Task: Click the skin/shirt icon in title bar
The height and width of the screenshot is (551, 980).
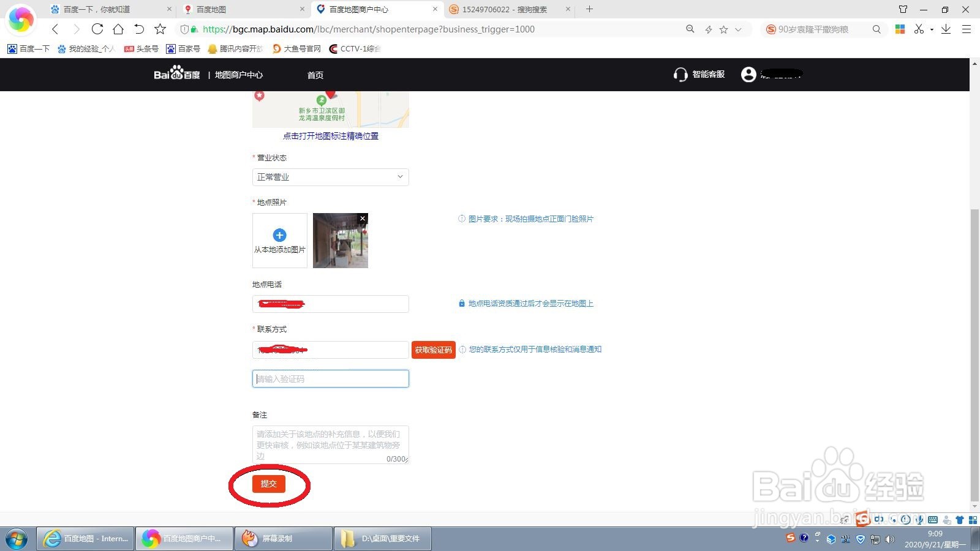Action: point(903,9)
